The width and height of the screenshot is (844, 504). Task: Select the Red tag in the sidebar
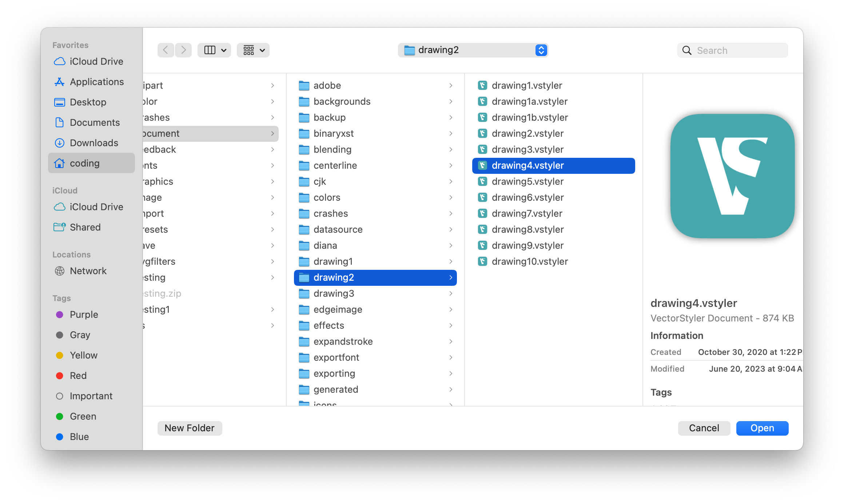tap(78, 376)
